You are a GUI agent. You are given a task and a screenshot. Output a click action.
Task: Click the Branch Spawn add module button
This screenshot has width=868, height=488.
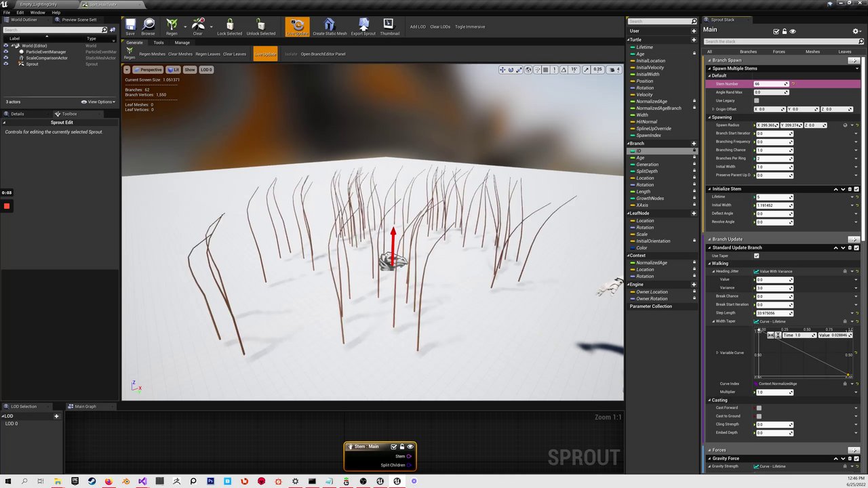coord(854,60)
